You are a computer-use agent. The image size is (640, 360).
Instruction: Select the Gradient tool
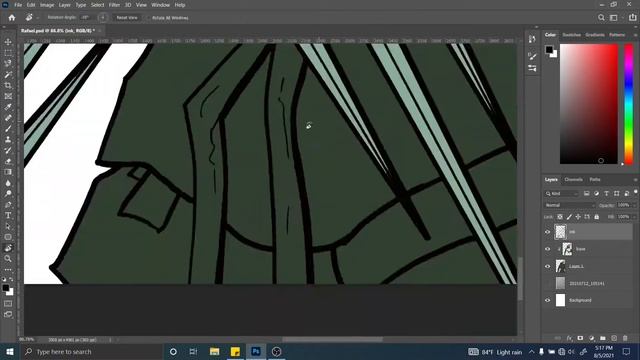coord(8,172)
